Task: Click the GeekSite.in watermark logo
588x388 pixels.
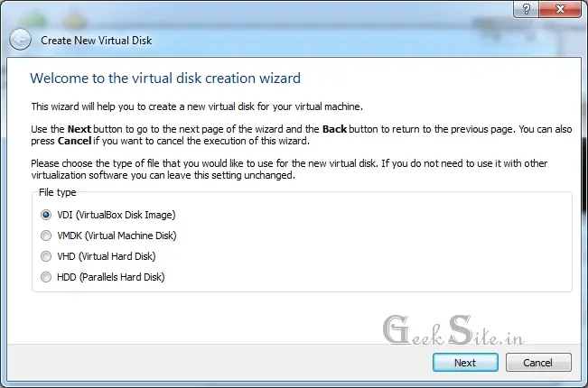Action: (x=453, y=329)
